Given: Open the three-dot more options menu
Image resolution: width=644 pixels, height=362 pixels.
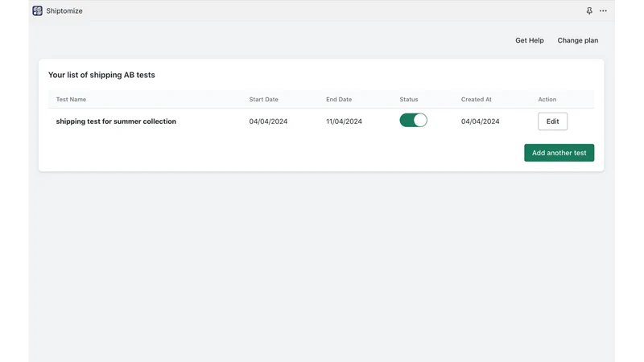Looking at the screenshot, I should click(x=603, y=11).
